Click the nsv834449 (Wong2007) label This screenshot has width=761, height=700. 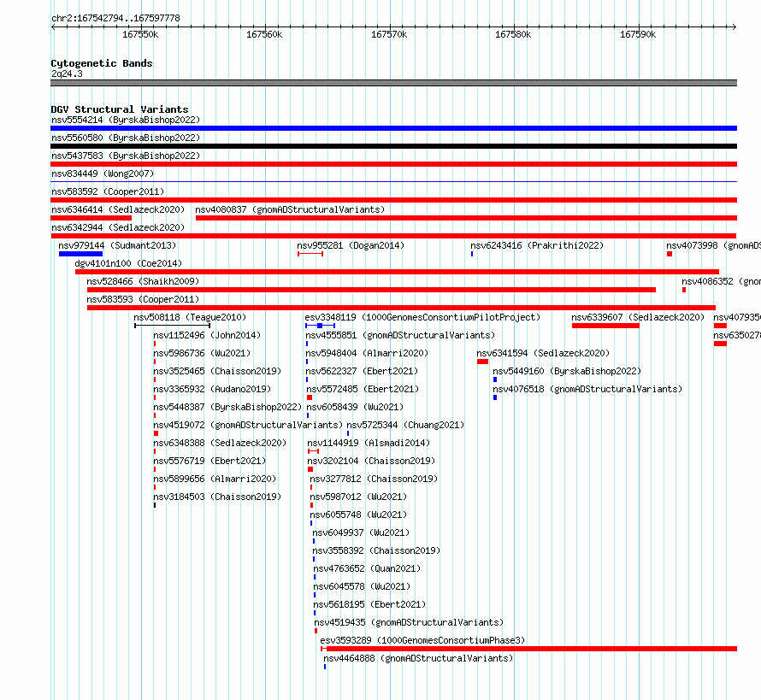pos(103,174)
